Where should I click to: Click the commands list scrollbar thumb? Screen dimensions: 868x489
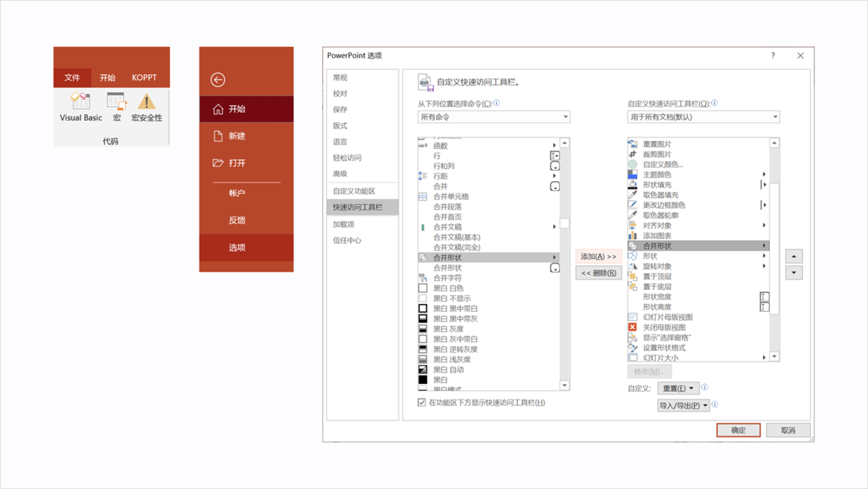pos(564,223)
